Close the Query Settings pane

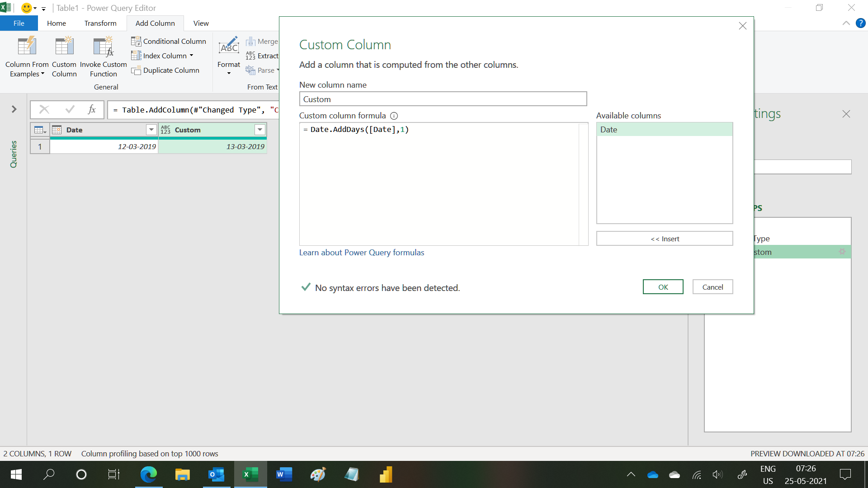(846, 114)
